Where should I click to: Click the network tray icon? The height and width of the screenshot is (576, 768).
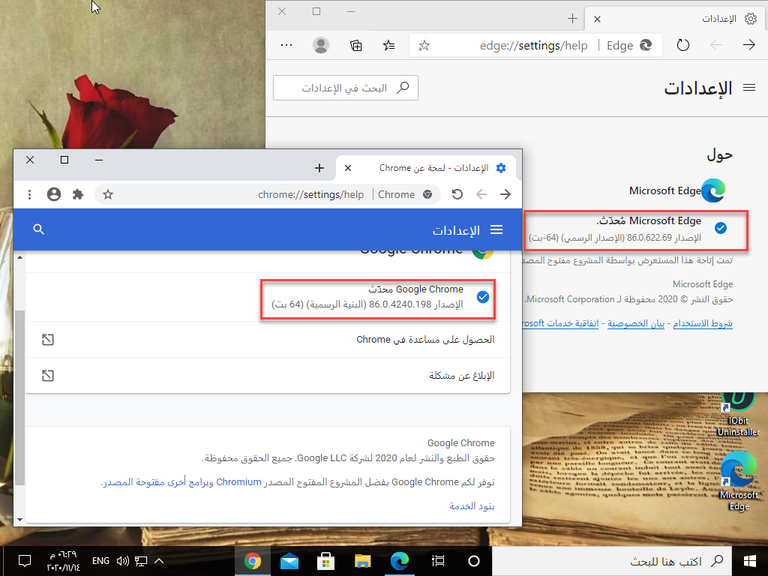coord(141,561)
